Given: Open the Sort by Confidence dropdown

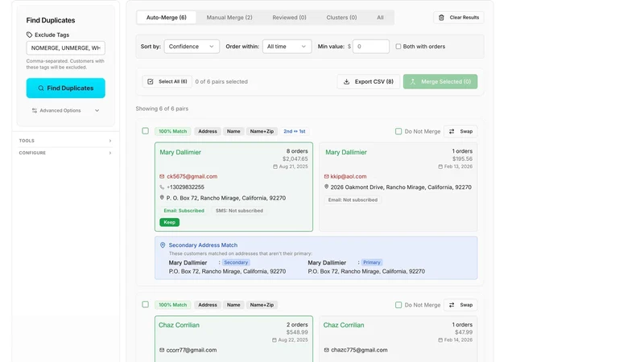Looking at the screenshot, I should point(192,47).
